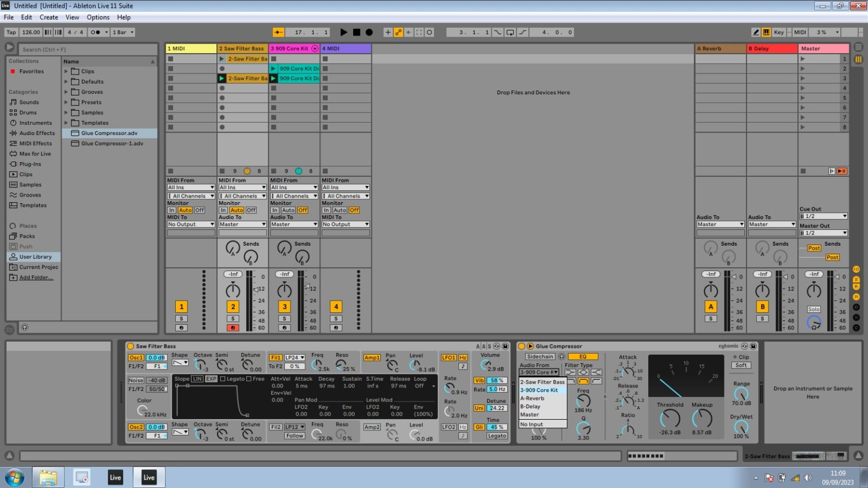Toggle the arrangement Loop switch
The height and width of the screenshot is (488, 868).
click(510, 32)
